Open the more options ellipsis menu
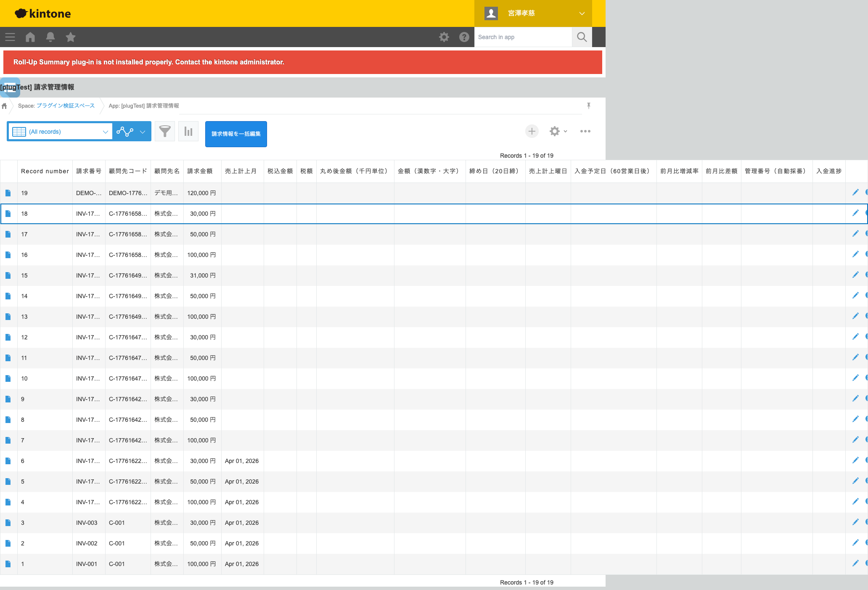 point(585,131)
